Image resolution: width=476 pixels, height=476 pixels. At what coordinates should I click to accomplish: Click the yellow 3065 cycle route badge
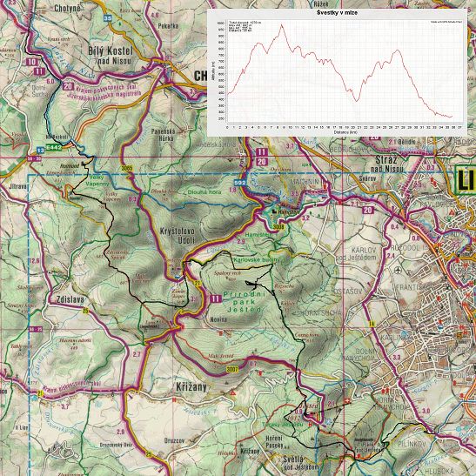(x=127, y=168)
